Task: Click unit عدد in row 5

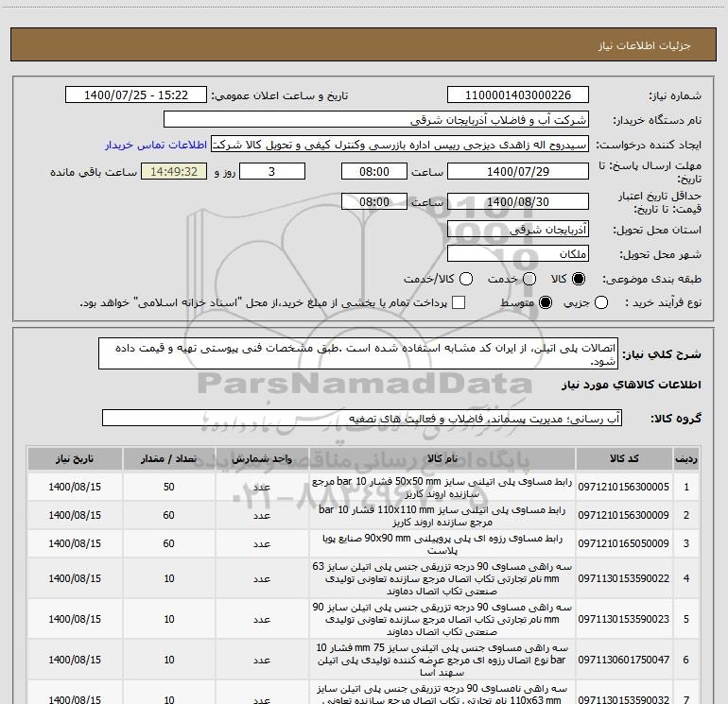Action: point(262,620)
